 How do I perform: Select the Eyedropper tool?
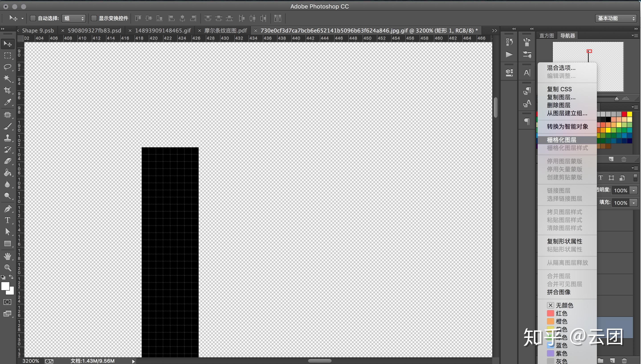coord(8,102)
